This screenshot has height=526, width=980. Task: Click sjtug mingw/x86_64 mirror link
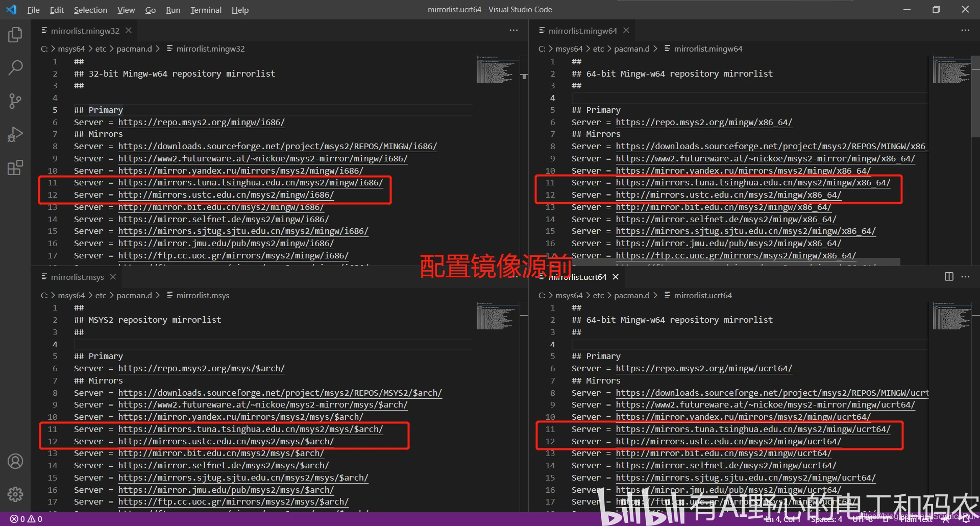[x=746, y=231]
